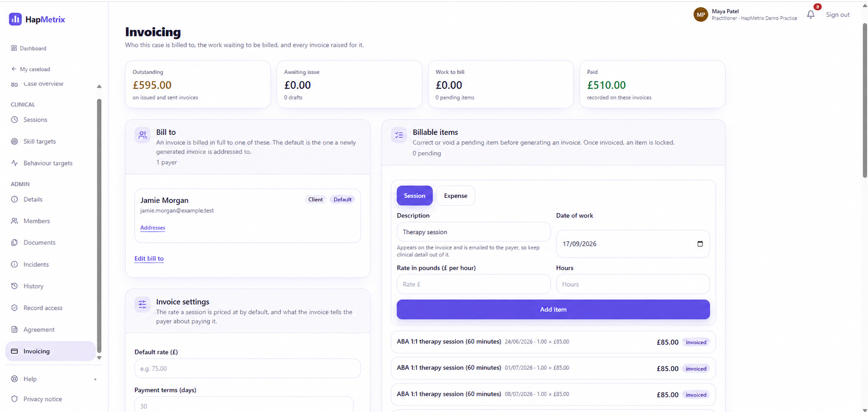This screenshot has width=868, height=412.
Task: Click sidebar scroll up arrow
Action: pos(99,86)
